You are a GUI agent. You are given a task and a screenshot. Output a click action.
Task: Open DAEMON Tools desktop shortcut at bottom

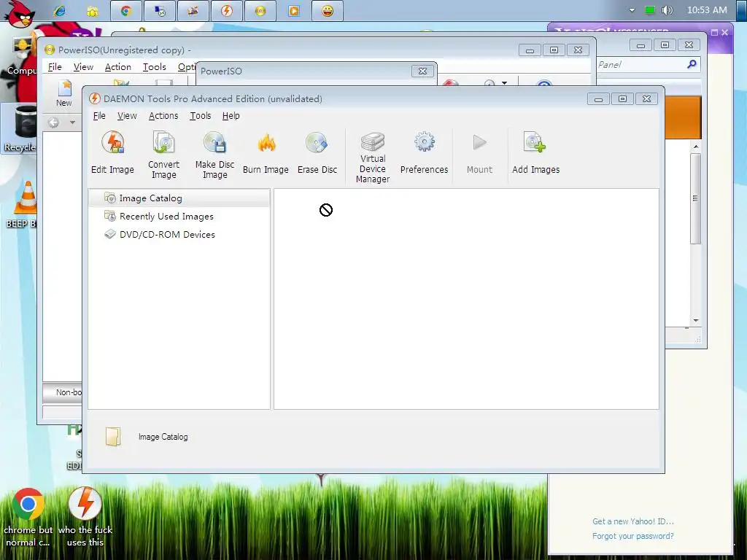[x=85, y=517]
